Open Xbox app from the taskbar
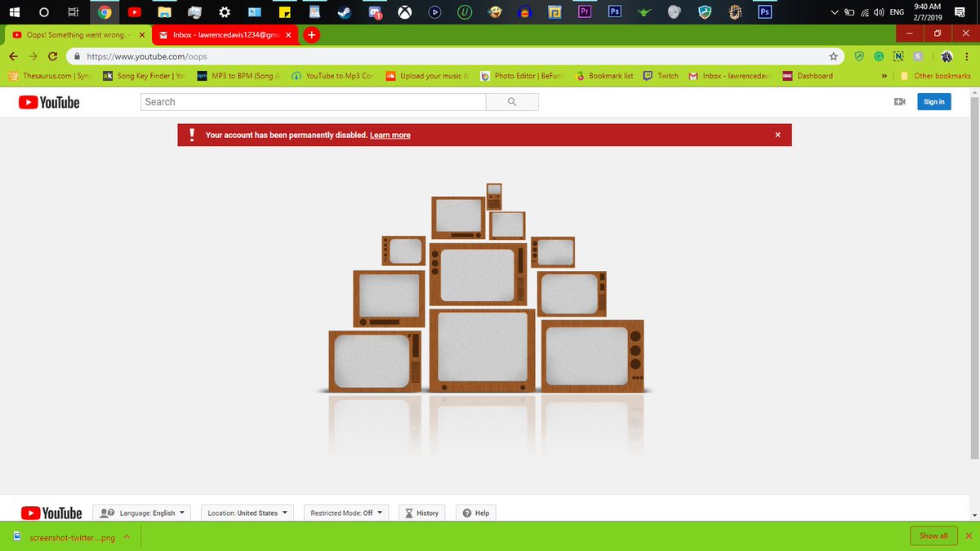This screenshot has width=980, height=551. [404, 12]
